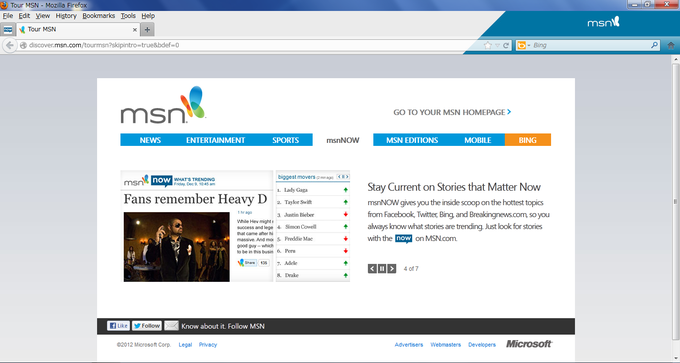Image resolution: width=680 pixels, height=363 pixels.
Task: Open the Bing search engine selector
Action: point(523,45)
